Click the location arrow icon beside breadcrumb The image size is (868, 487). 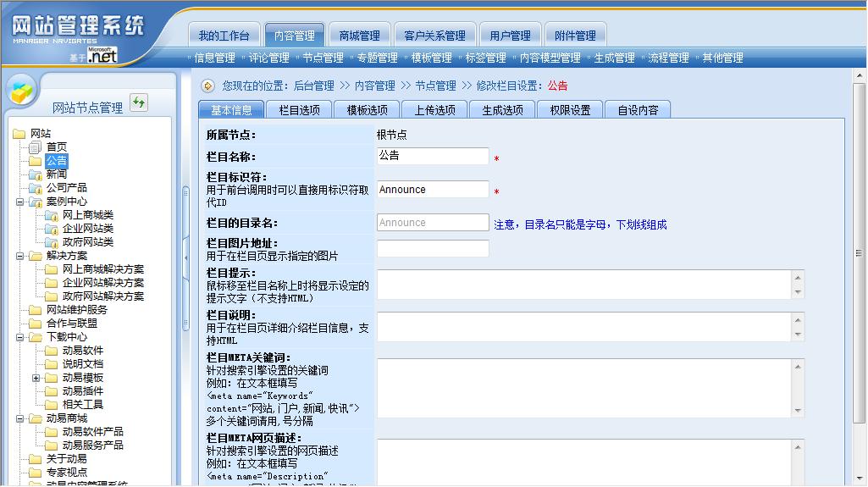(x=208, y=86)
